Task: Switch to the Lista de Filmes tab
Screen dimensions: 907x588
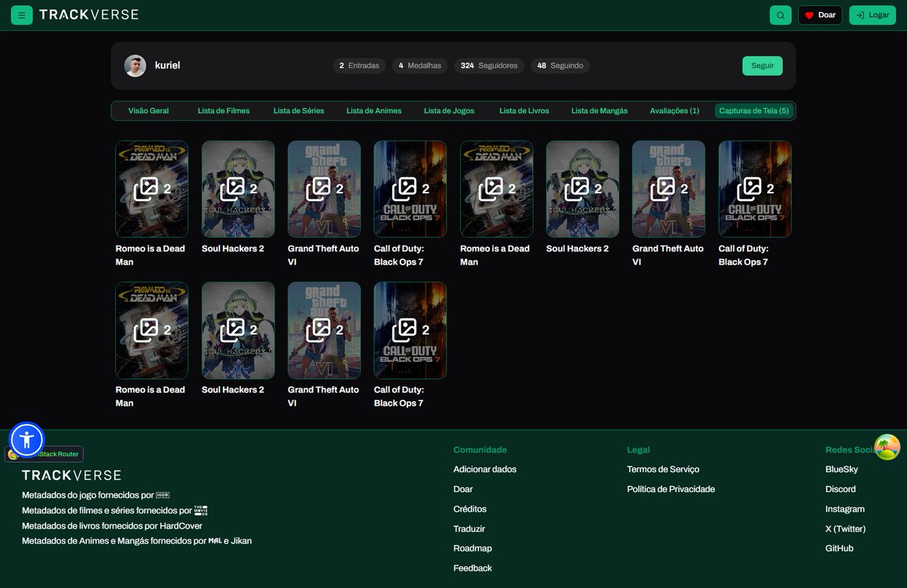Action: click(x=224, y=110)
